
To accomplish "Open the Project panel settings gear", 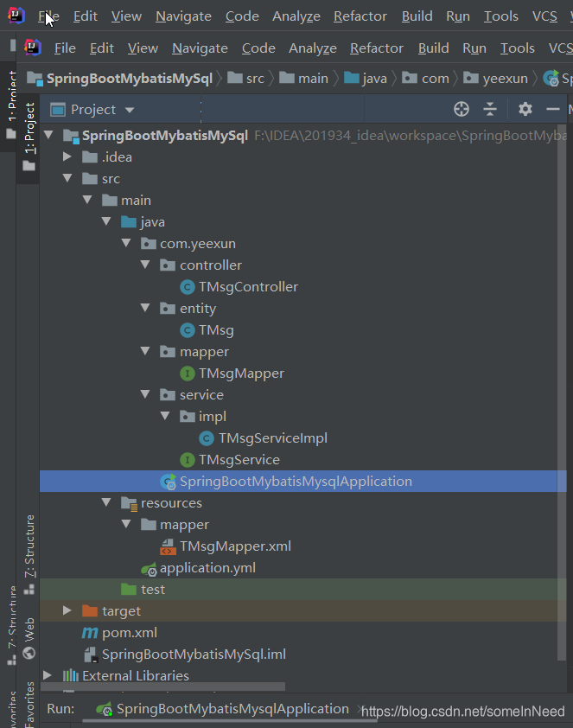I will click(x=525, y=110).
